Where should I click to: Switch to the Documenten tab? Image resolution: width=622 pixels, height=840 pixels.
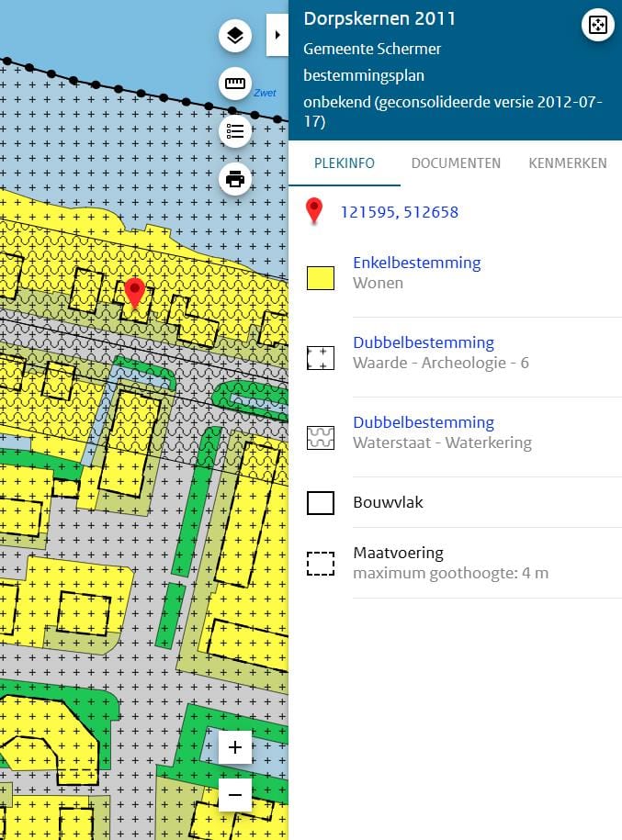[456, 163]
